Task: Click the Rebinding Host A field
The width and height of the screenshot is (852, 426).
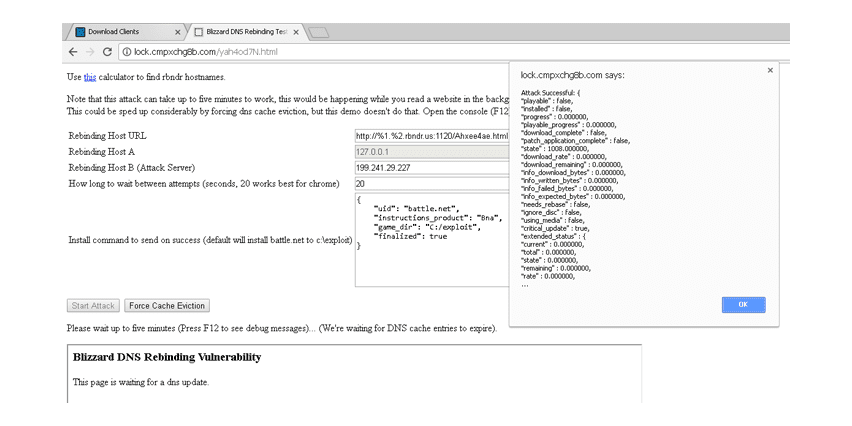Action: coord(432,152)
